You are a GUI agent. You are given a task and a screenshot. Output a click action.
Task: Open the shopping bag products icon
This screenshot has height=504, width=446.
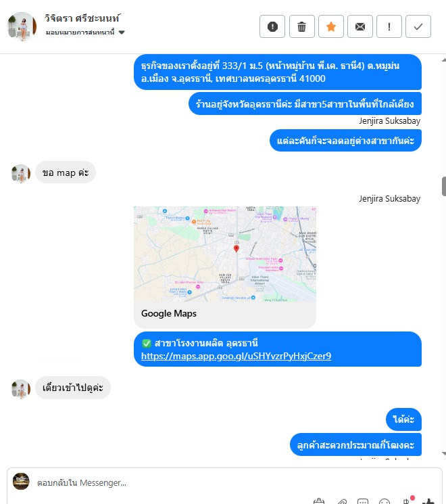(319, 501)
